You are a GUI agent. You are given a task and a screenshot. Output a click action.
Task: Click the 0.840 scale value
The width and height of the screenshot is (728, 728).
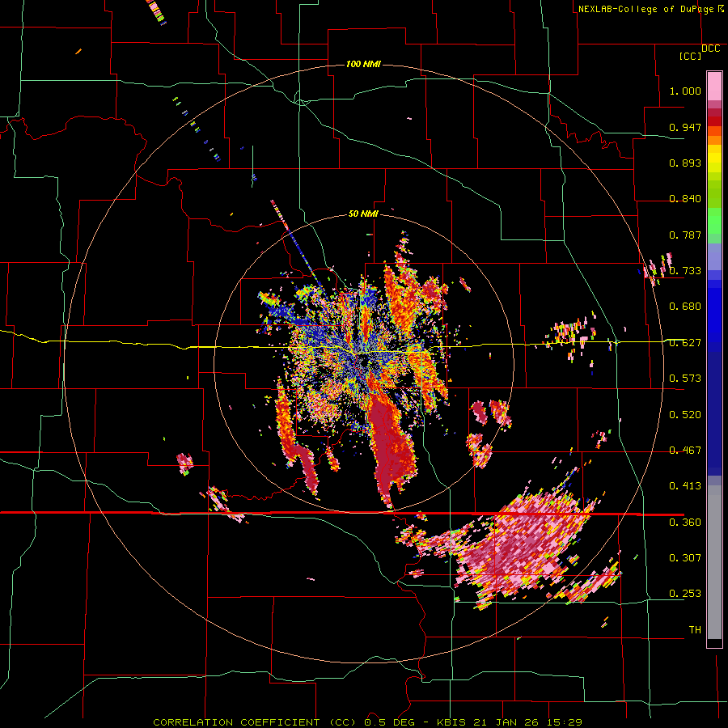coord(685,199)
